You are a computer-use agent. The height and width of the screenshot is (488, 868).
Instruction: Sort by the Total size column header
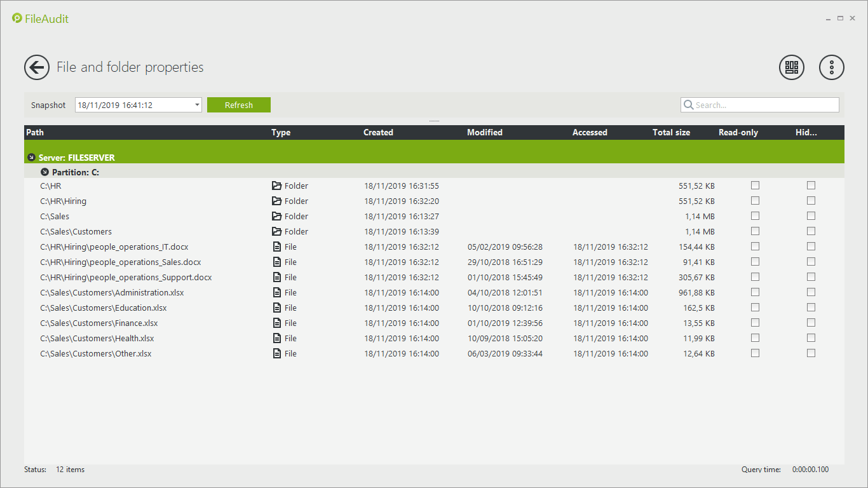(x=671, y=133)
